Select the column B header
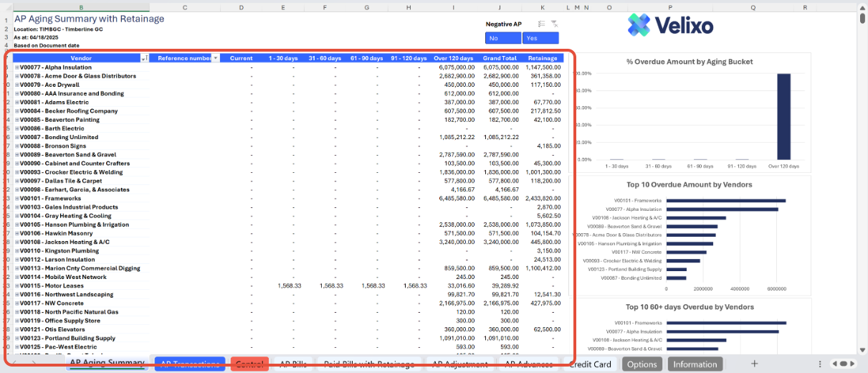868x373 pixels. (80, 7)
